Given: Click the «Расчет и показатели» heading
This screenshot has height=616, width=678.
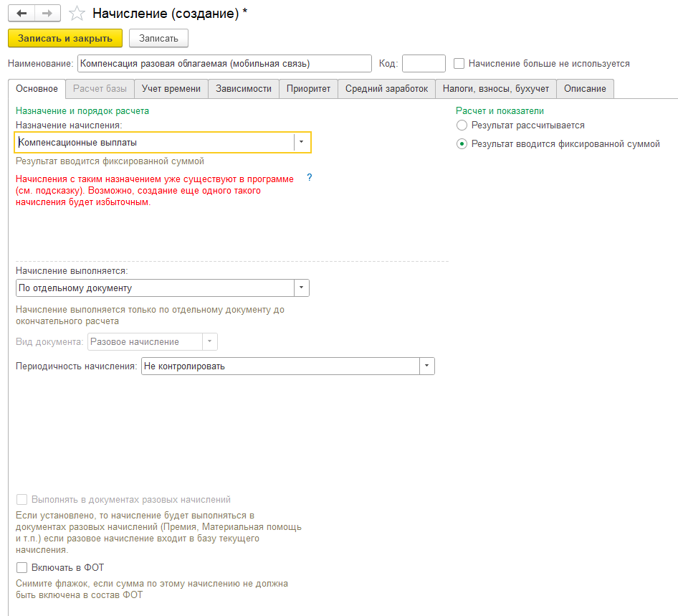Looking at the screenshot, I should tap(500, 110).
